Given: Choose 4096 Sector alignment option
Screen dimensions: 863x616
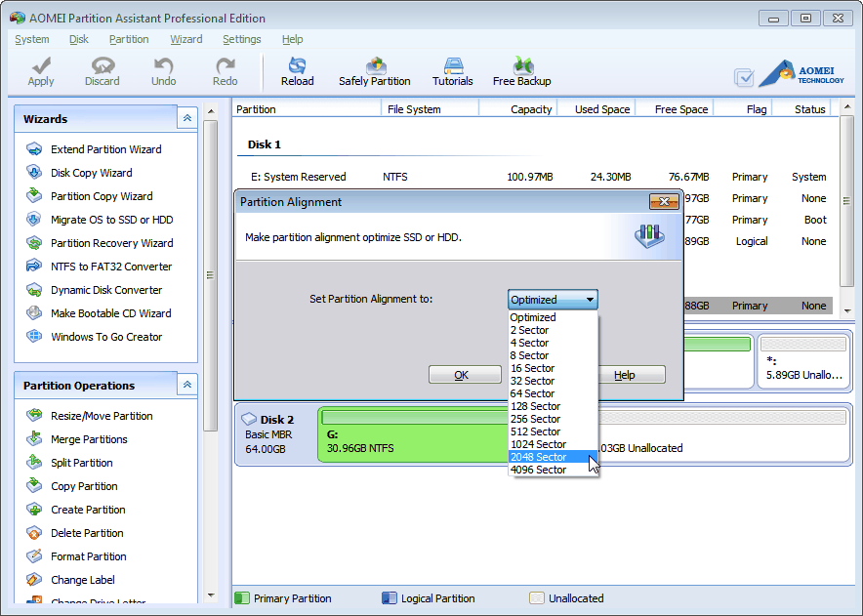Looking at the screenshot, I should pos(538,470).
